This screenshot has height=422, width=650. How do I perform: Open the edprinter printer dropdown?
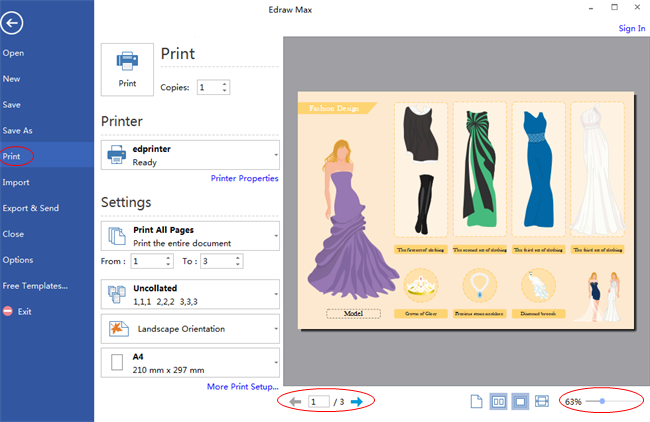click(x=190, y=154)
